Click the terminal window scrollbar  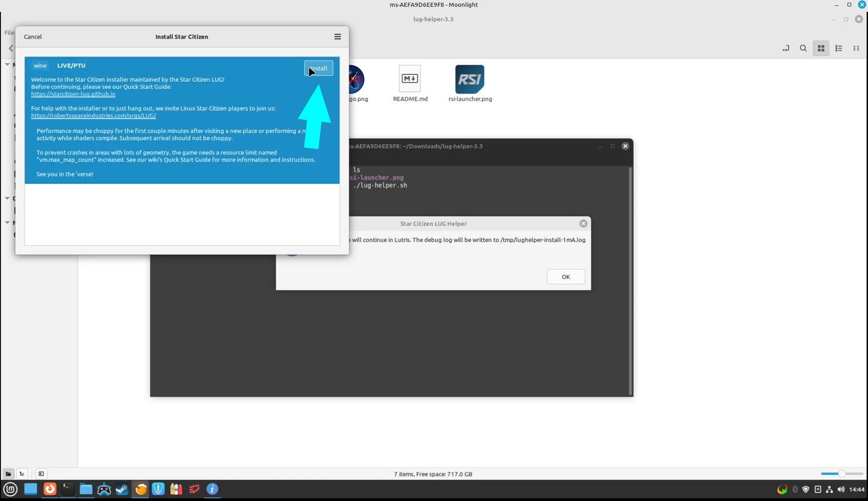(x=630, y=281)
